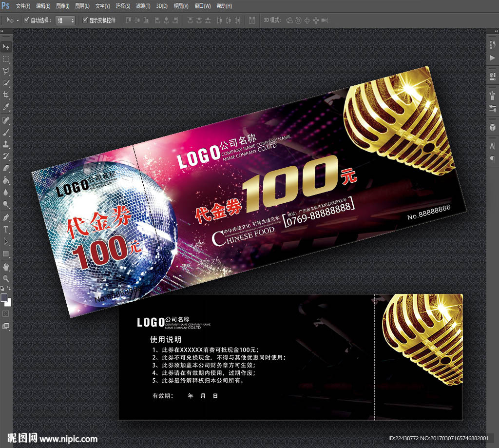Select the Rectangular Marquee tool

pos(6,59)
